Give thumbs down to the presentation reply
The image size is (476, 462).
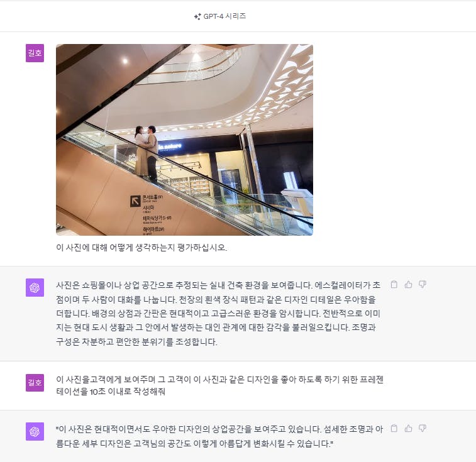tap(423, 428)
